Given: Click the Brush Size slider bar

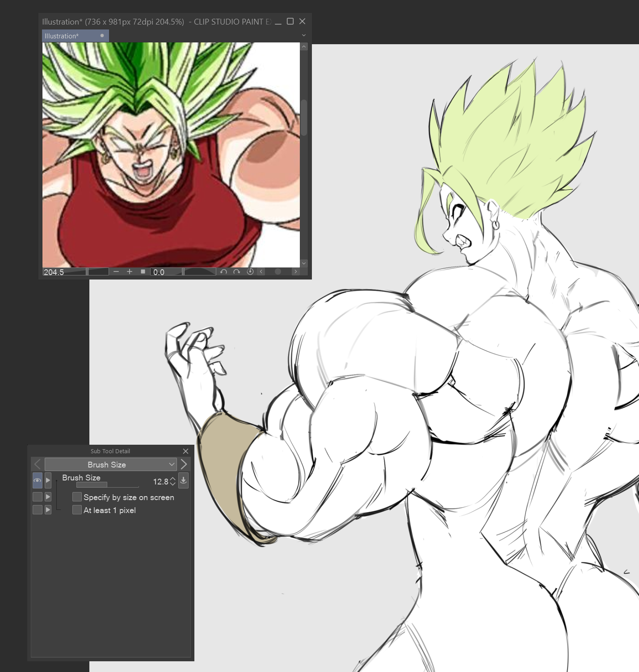Looking at the screenshot, I should (108, 485).
